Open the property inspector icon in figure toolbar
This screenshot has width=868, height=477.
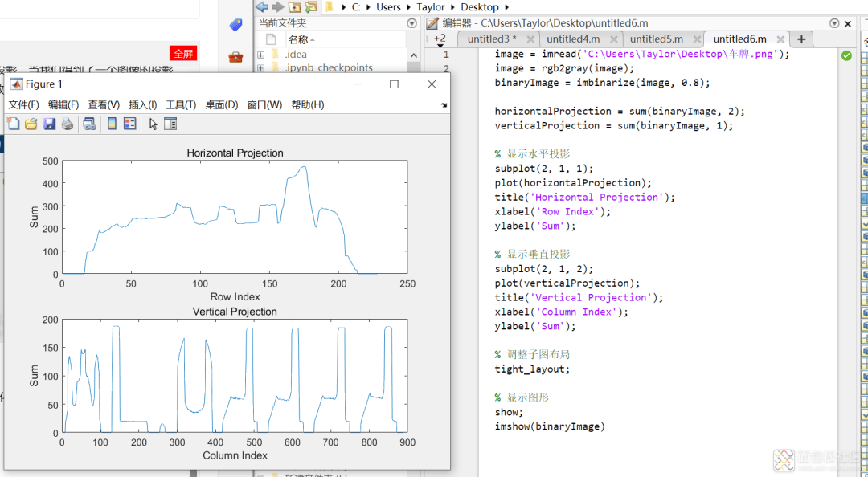[x=170, y=124]
